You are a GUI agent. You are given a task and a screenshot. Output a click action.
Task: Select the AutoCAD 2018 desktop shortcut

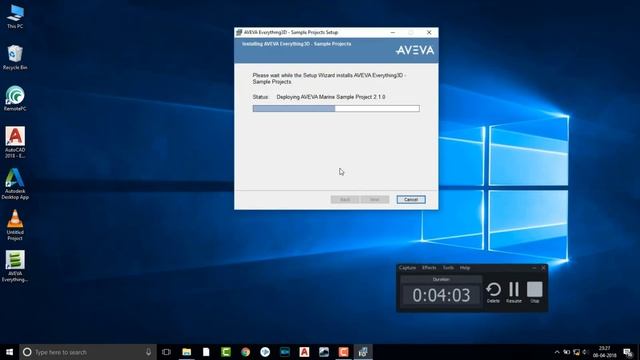click(15, 142)
